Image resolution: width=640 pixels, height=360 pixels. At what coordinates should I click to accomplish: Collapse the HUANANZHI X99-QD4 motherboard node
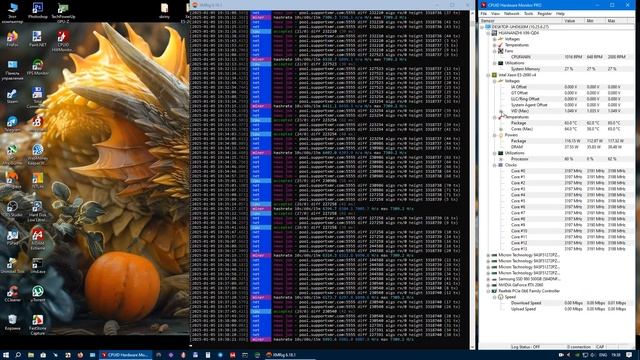pos(488,33)
